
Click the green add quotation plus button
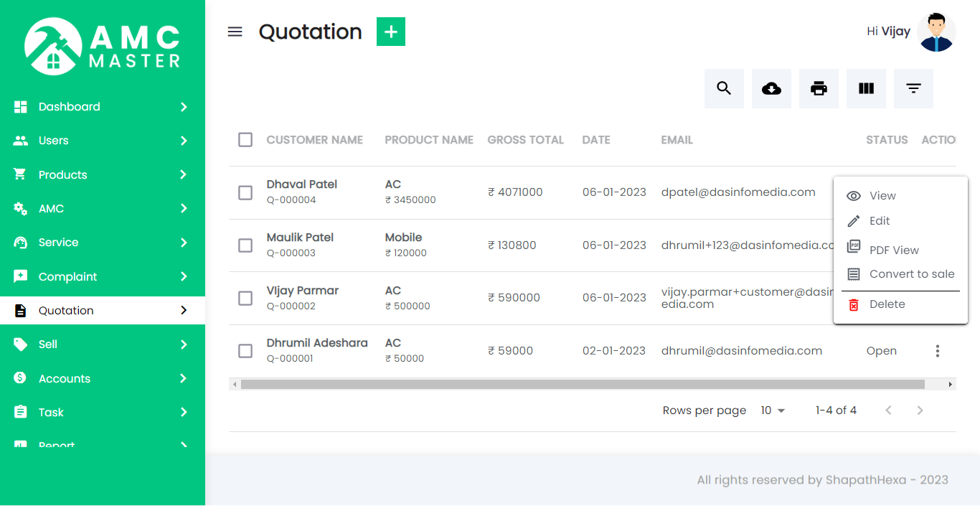click(x=391, y=32)
